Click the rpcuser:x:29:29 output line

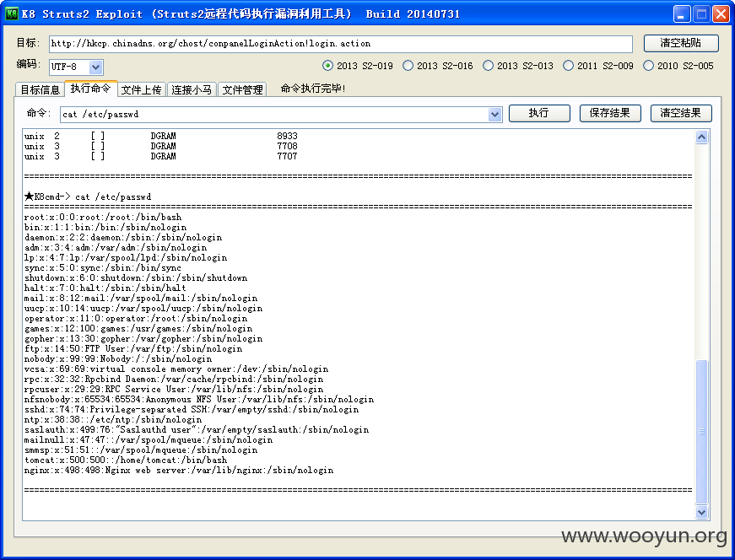tap(174, 390)
